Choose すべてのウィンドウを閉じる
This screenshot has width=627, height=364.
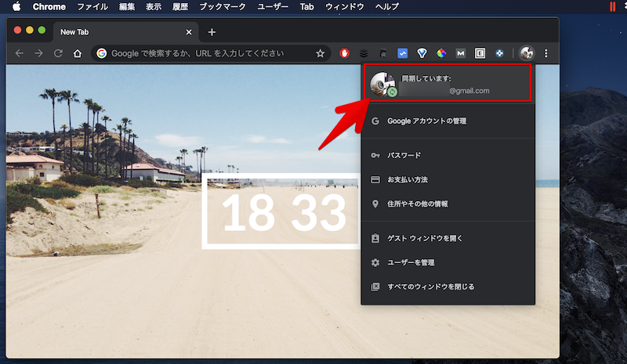click(x=430, y=287)
